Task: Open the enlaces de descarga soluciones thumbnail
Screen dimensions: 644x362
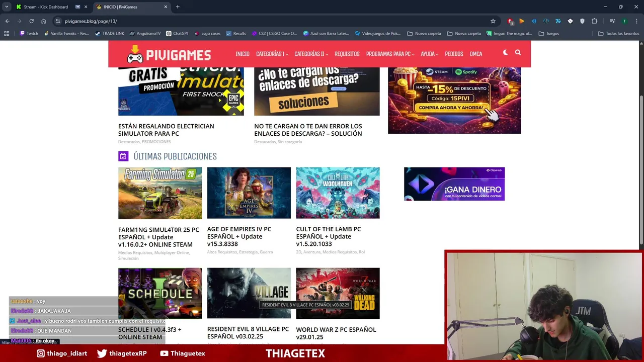Action: (x=317, y=92)
